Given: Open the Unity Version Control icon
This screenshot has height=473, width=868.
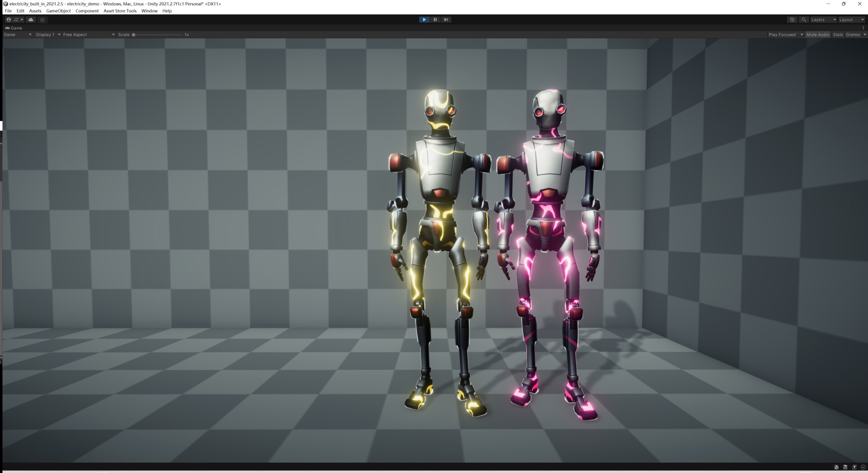Looking at the screenshot, I should pos(42,19).
